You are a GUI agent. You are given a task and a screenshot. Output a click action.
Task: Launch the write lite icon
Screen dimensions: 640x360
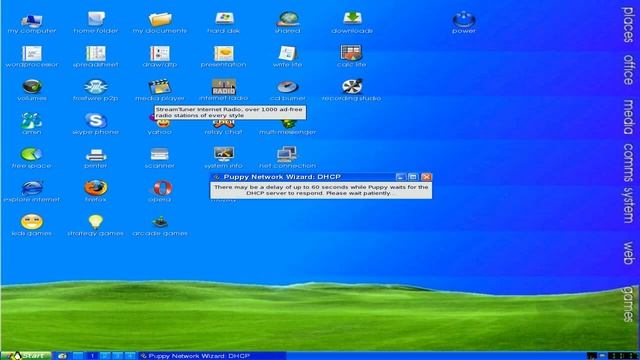pos(288,53)
